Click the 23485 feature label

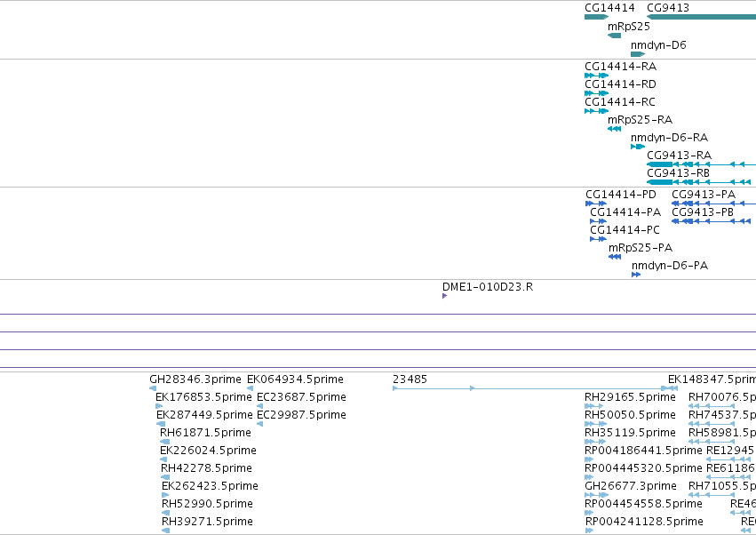(410, 379)
